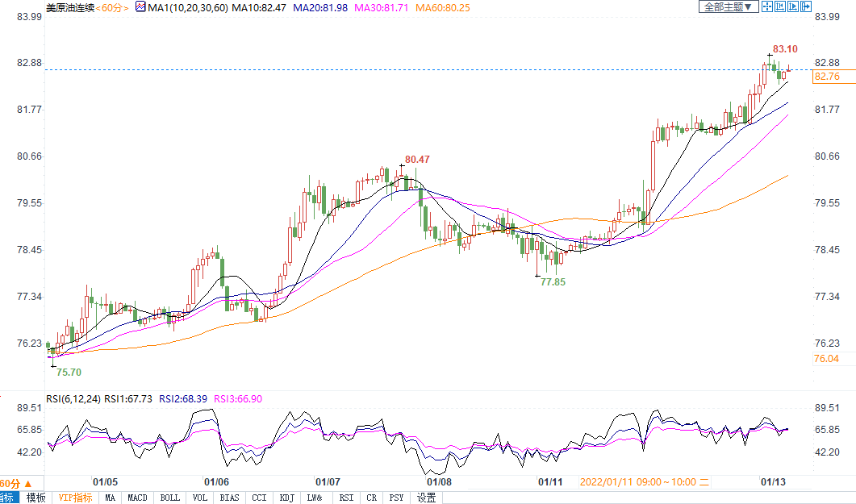This screenshot has height=504, width=856.
Task: Click the exit arrow icon at top-right
Action: point(804,7)
